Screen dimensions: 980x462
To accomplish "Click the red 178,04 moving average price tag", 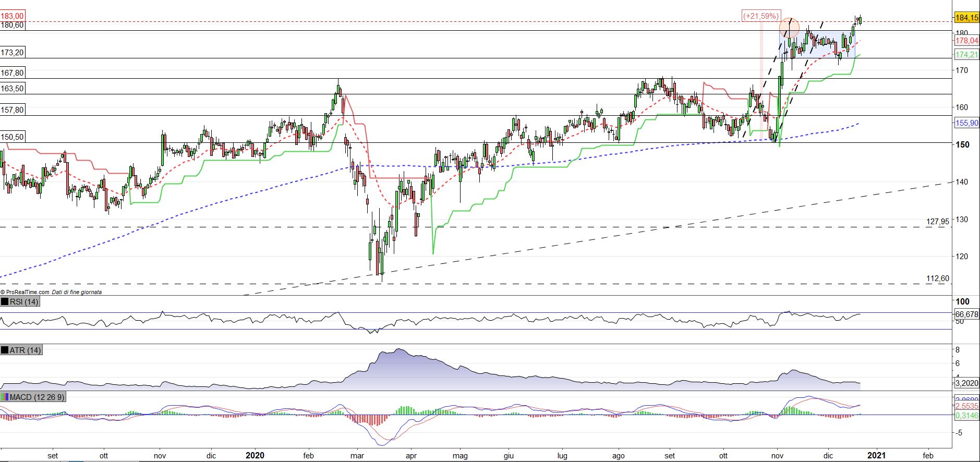I will click(x=966, y=41).
